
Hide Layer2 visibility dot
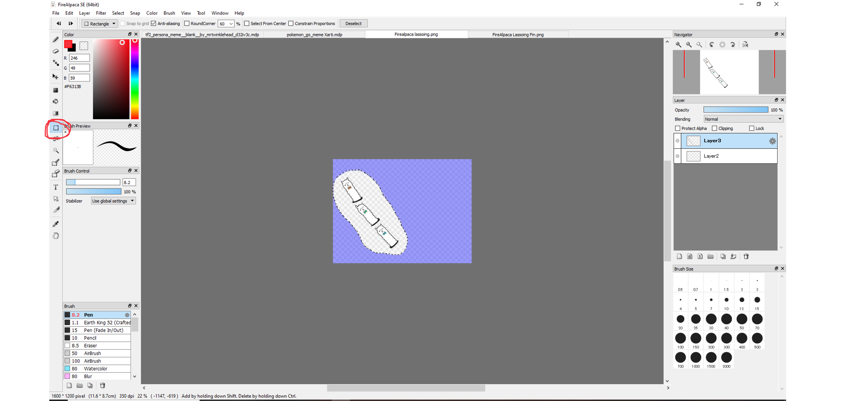(677, 156)
